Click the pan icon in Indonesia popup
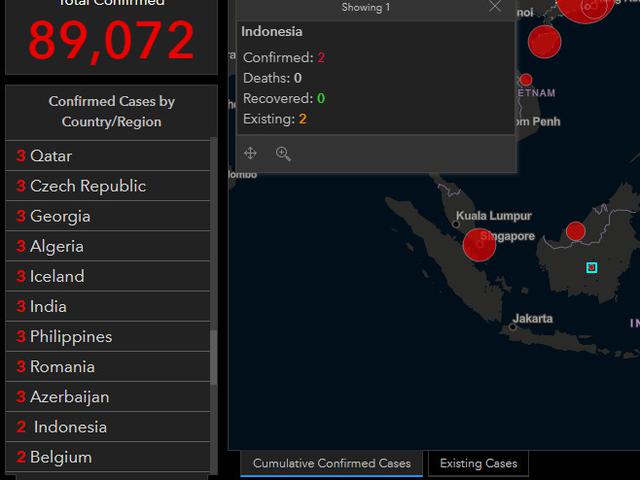Image resolution: width=640 pixels, height=480 pixels. click(250, 153)
